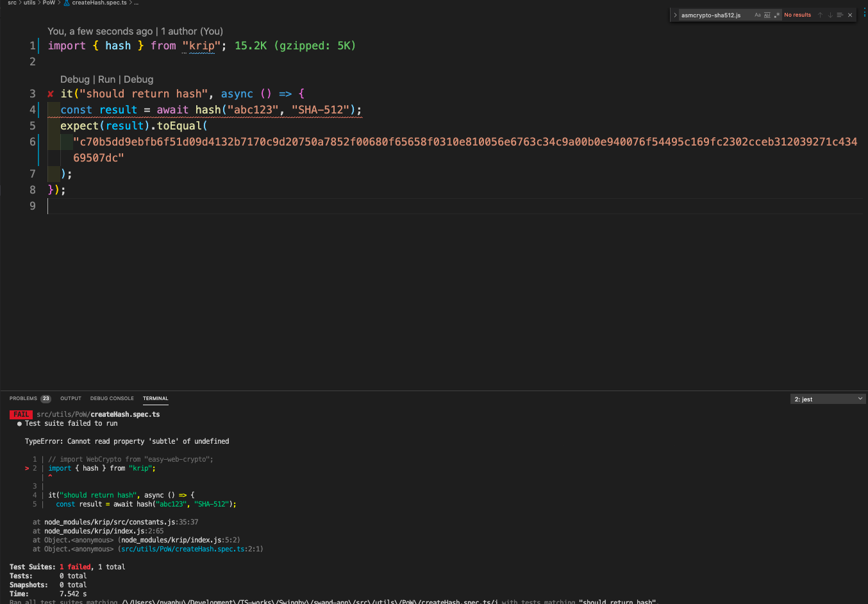Click the editor actions overflow dots at top right
868x604 pixels.
click(x=864, y=12)
